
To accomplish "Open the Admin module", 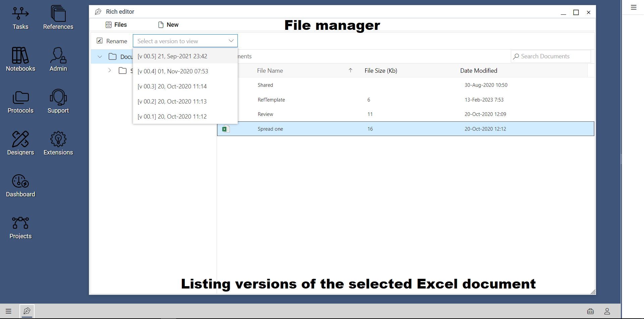I will pos(58,60).
